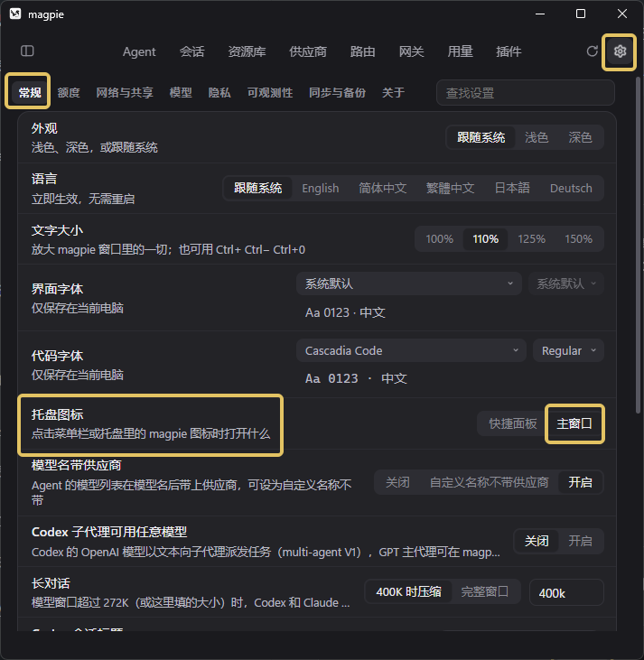Viewport: 644px width, 660px height.
Task: Click the 400k window size field
Action: click(567, 592)
